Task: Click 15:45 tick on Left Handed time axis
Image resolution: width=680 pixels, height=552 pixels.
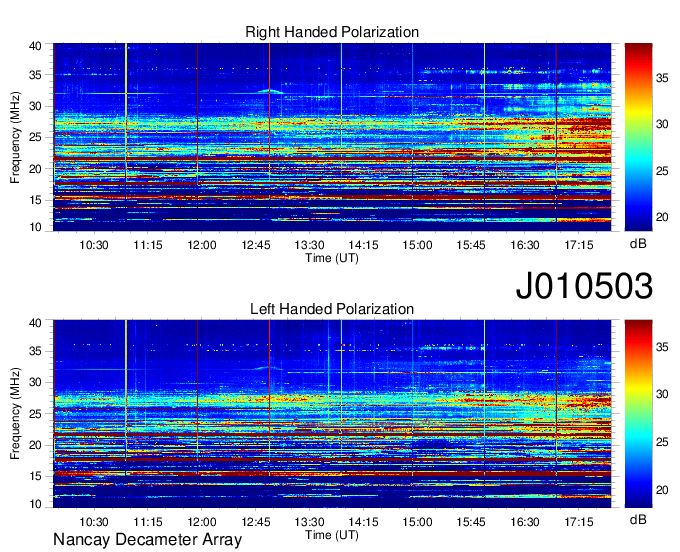Action: (471, 522)
